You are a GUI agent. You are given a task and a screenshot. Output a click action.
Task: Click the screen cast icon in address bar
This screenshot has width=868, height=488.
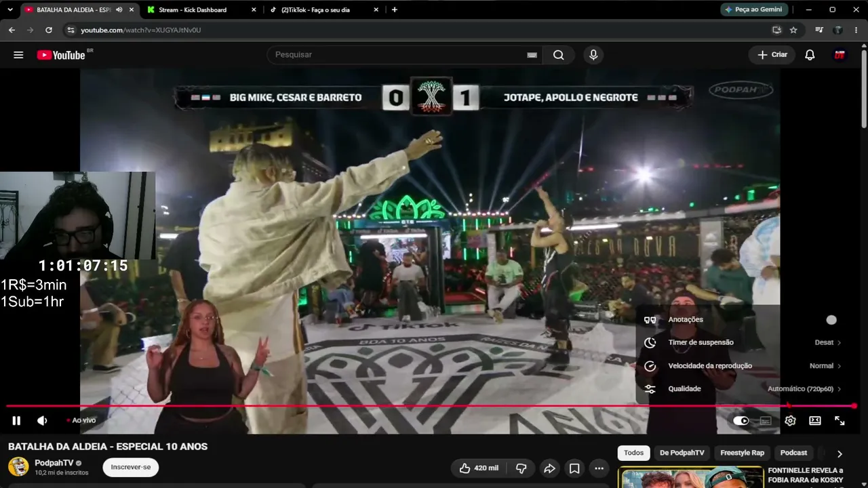(776, 30)
